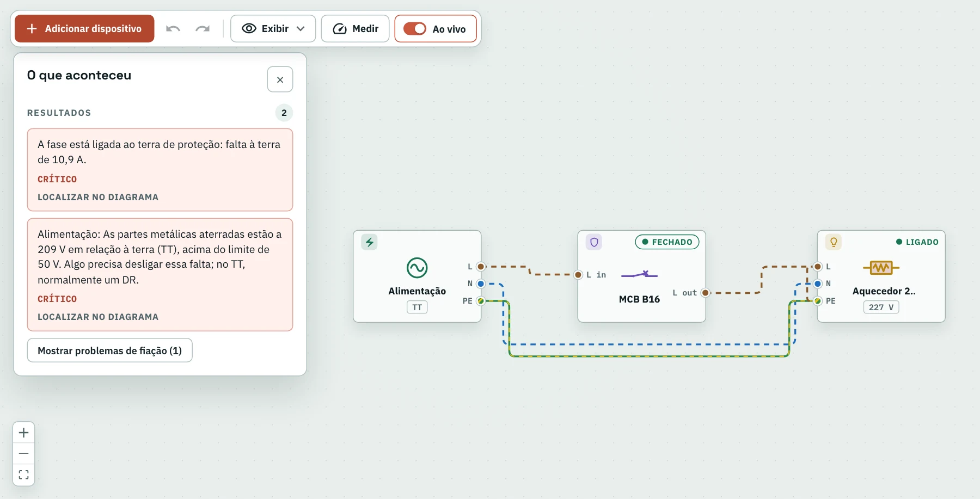
Task: Locate the 10,9 A earth fault on diagram
Action: point(98,197)
